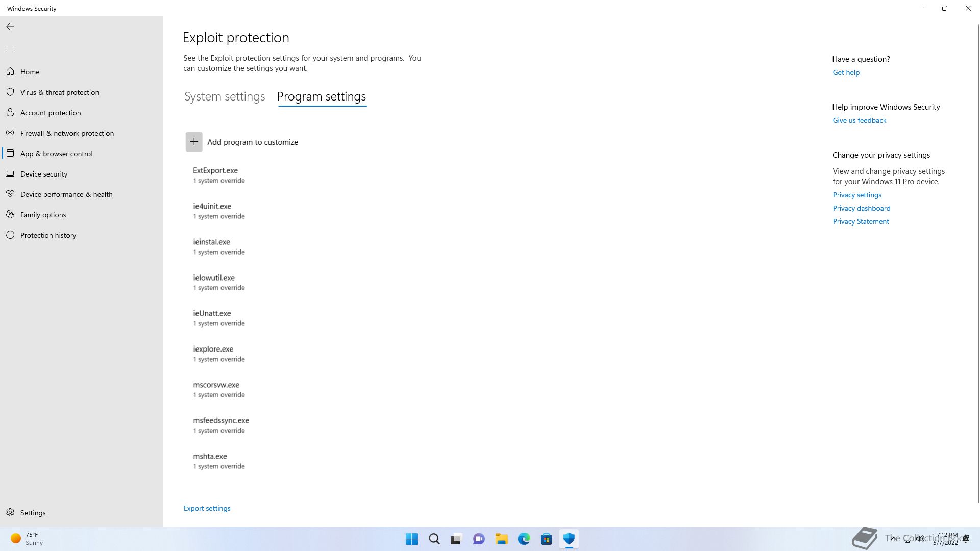
Task: Open the Privacy settings link
Action: [857, 195]
